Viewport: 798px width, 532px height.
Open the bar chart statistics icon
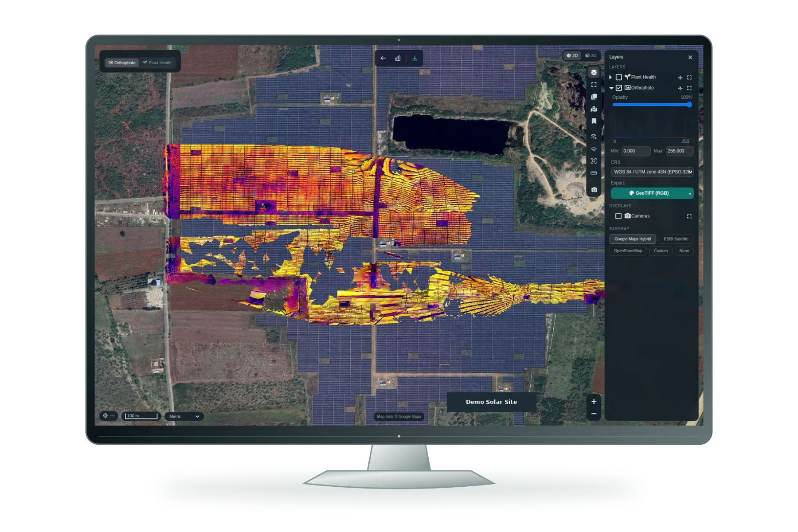pyautogui.click(x=398, y=58)
